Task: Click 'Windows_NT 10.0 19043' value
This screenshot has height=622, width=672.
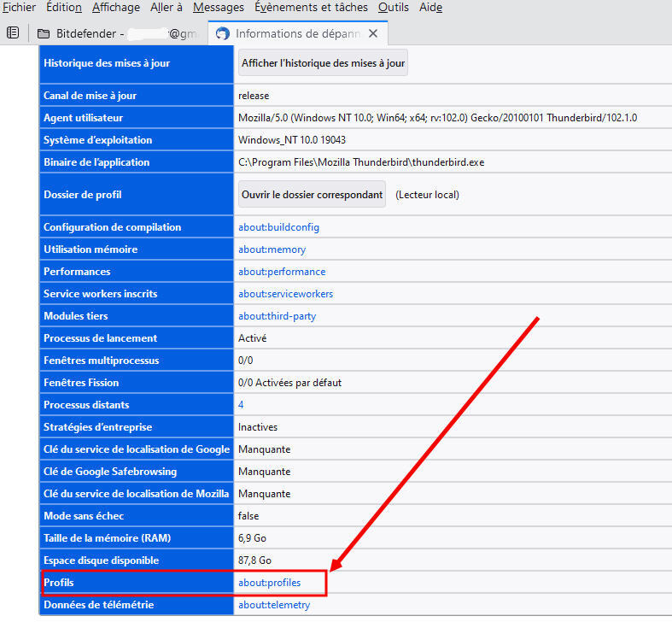Action: point(292,140)
